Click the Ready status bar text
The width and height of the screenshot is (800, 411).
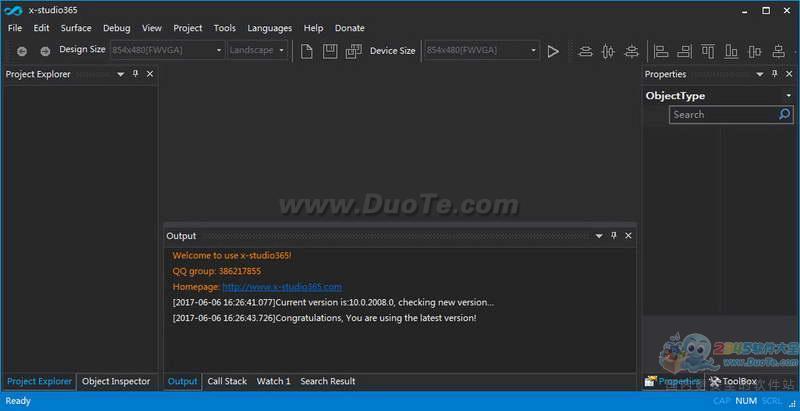18,401
